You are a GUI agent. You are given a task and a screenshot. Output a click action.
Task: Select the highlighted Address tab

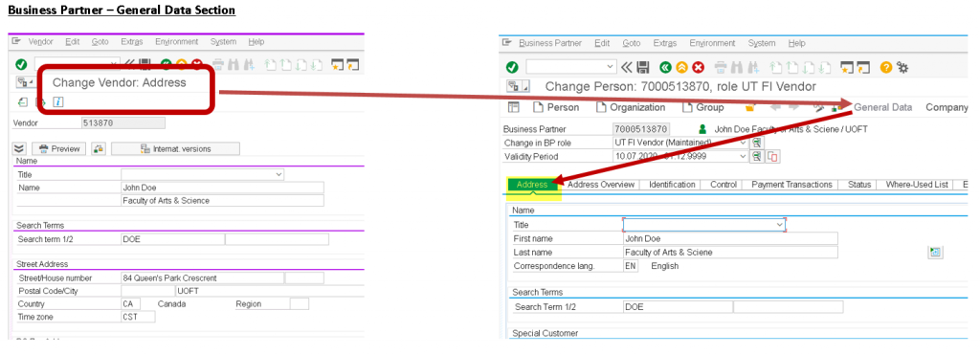[x=532, y=185]
